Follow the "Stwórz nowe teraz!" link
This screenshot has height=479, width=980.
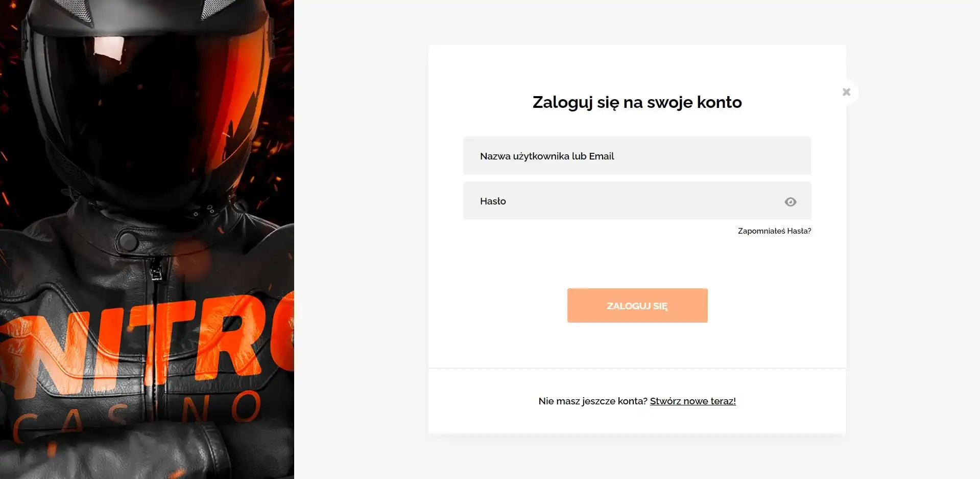(692, 401)
